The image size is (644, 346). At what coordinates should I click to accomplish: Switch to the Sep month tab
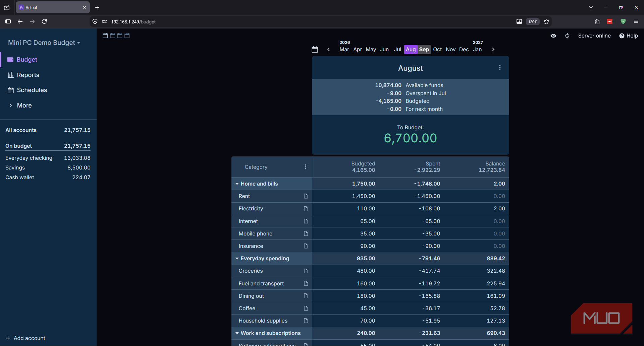click(x=424, y=50)
